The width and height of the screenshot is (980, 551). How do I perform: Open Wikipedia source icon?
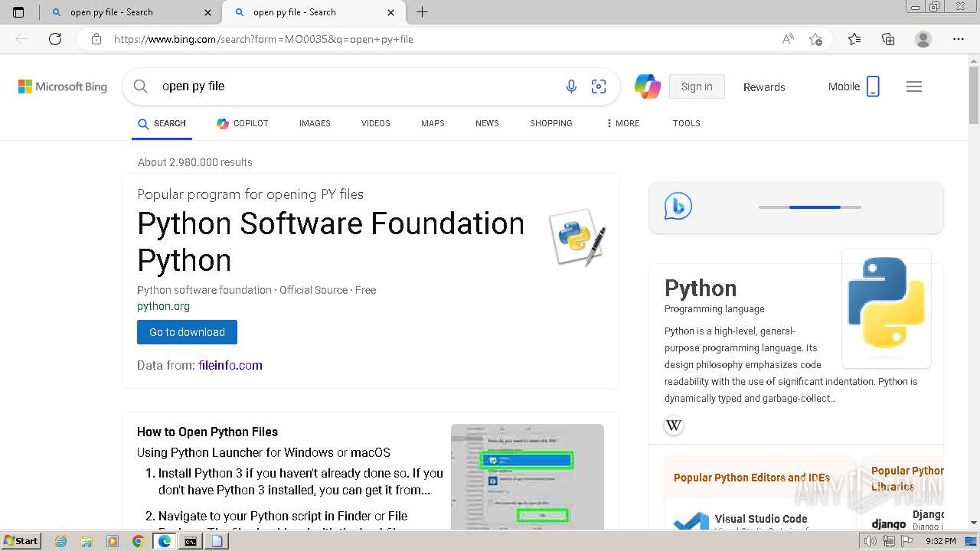pos(674,425)
